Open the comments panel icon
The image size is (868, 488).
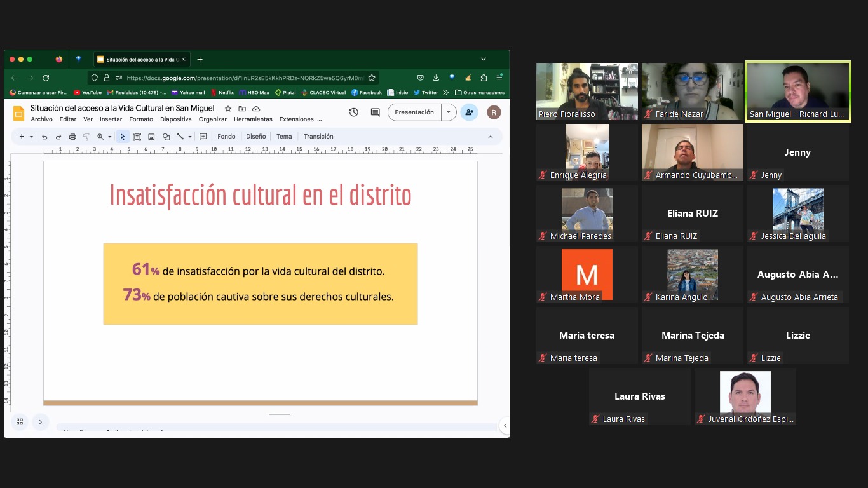pos(375,112)
